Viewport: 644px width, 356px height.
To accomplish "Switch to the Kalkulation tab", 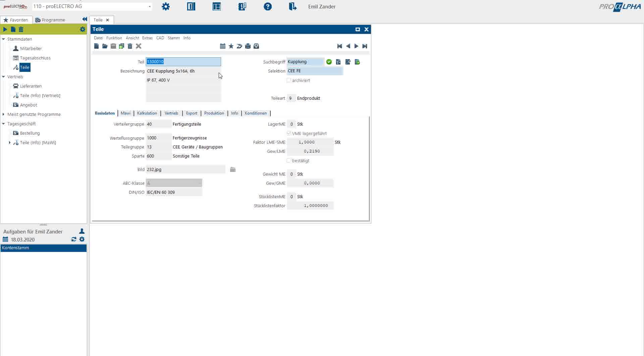I will tap(147, 113).
